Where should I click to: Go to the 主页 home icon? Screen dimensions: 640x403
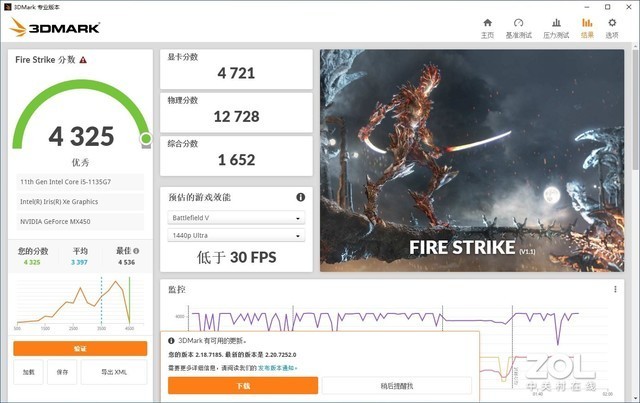[x=487, y=28]
